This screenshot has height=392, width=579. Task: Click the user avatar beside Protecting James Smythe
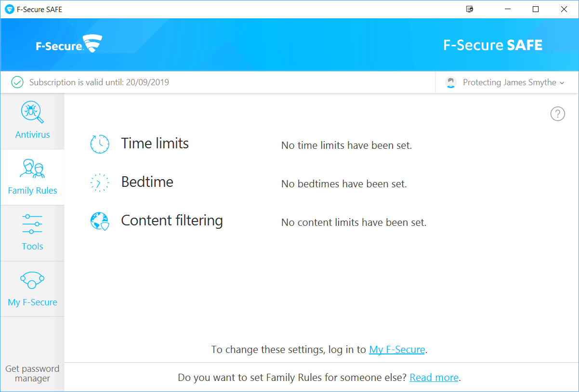click(451, 83)
